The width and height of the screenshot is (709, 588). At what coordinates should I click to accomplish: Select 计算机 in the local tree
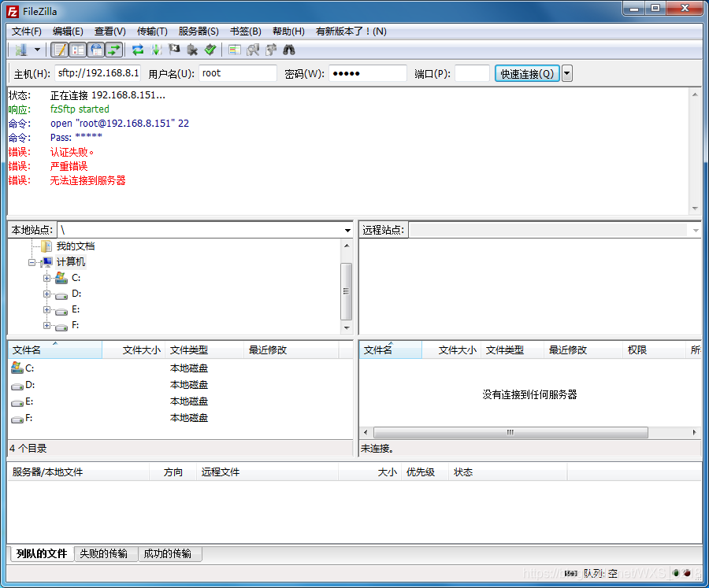tap(71, 262)
